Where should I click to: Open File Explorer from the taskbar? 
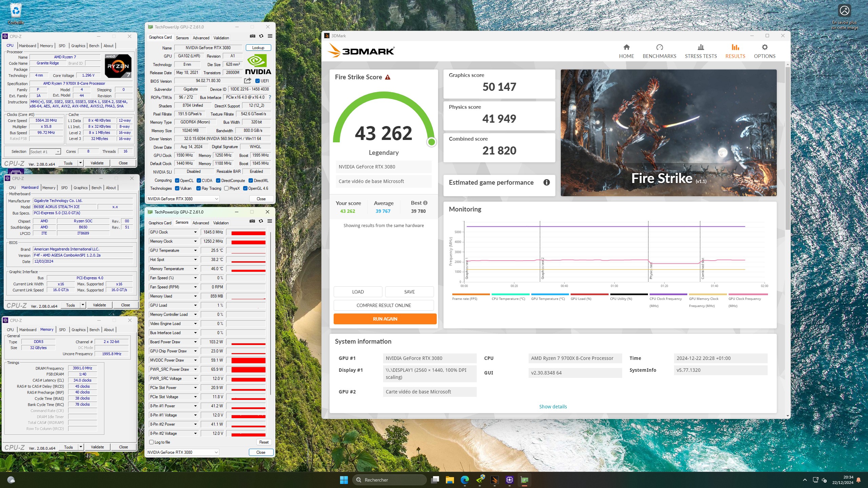coord(450,480)
